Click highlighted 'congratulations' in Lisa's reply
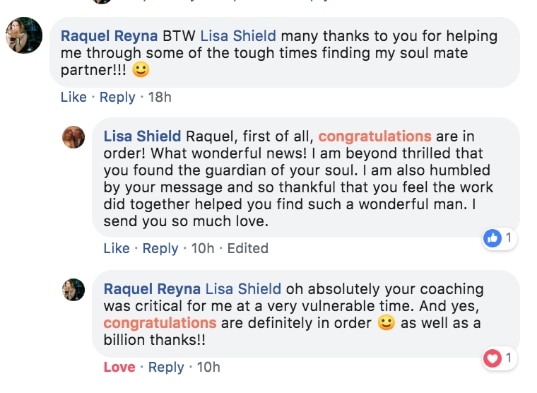 [x=375, y=137]
